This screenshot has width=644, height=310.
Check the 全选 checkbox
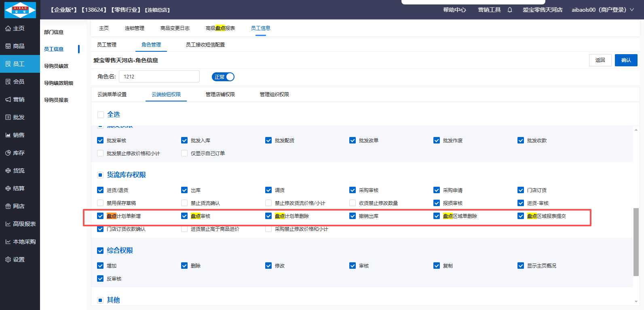tap(101, 115)
